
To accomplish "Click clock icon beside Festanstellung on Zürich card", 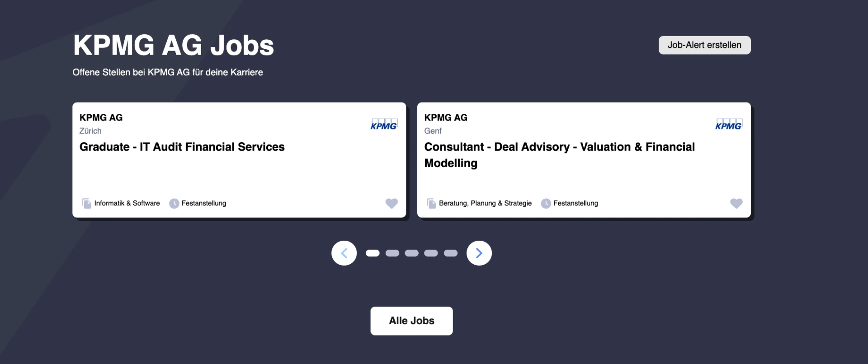I will [174, 203].
